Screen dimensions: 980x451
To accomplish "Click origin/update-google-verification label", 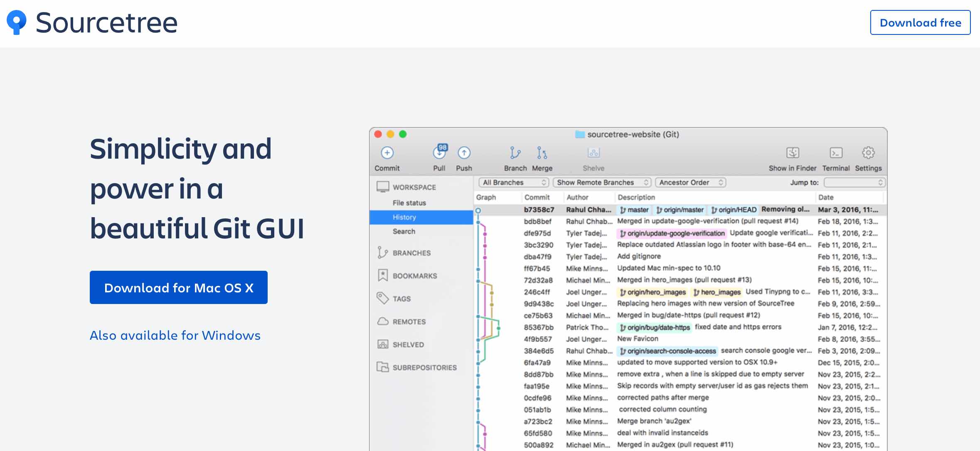I will (672, 233).
